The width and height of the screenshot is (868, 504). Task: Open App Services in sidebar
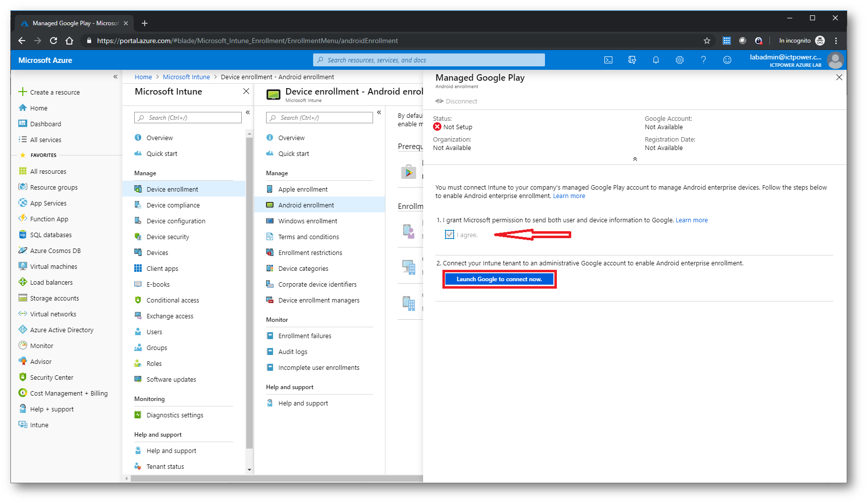pos(48,203)
